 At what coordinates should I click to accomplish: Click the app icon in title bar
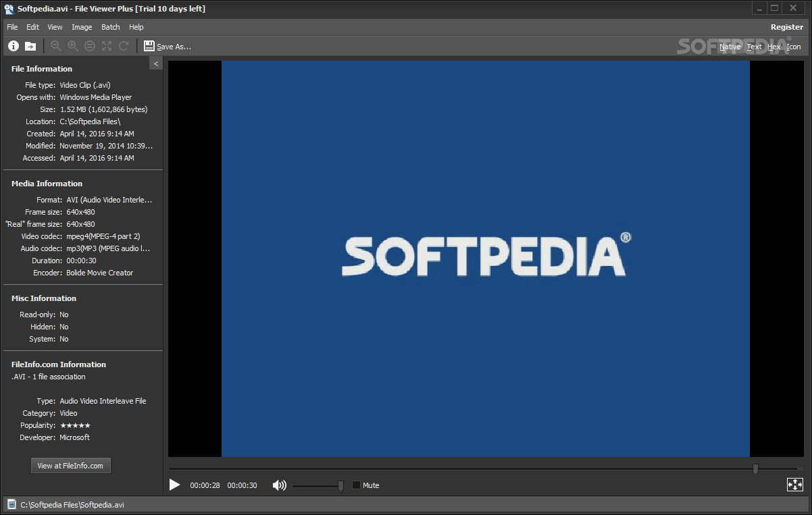(x=9, y=9)
